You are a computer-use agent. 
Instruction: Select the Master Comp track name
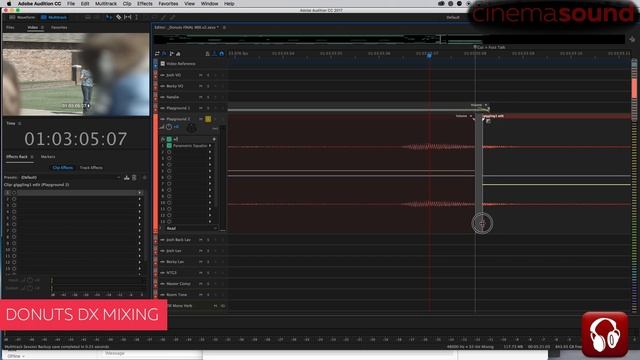(x=178, y=284)
